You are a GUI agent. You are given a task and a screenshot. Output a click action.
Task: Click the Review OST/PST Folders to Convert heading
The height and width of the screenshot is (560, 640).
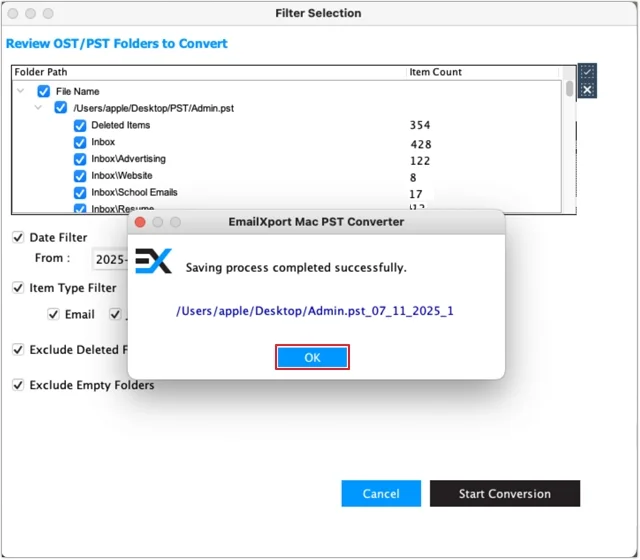117,43
